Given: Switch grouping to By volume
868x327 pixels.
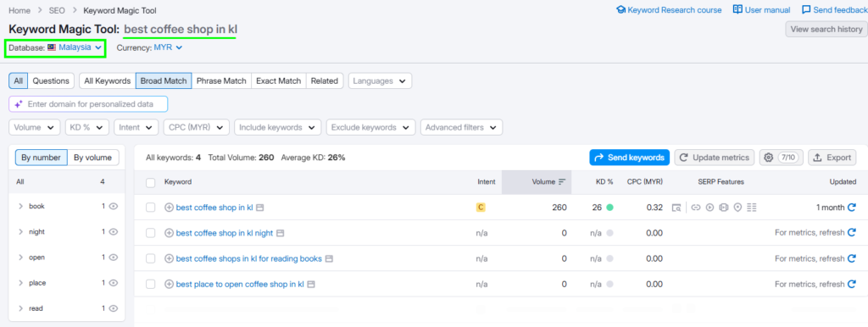Looking at the screenshot, I should (x=93, y=158).
